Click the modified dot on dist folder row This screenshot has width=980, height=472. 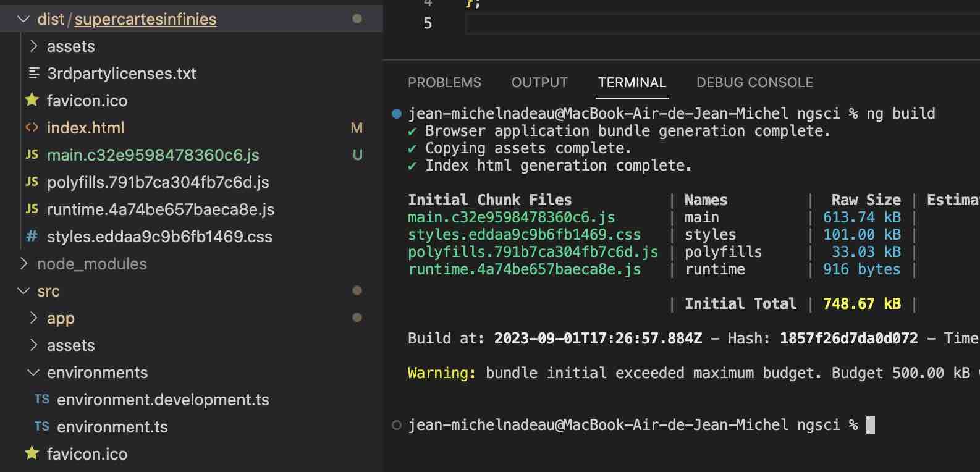click(357, 19)
